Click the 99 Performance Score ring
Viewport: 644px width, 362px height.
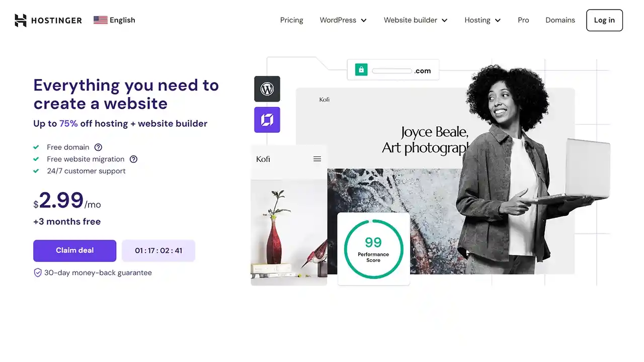point(372,248)
